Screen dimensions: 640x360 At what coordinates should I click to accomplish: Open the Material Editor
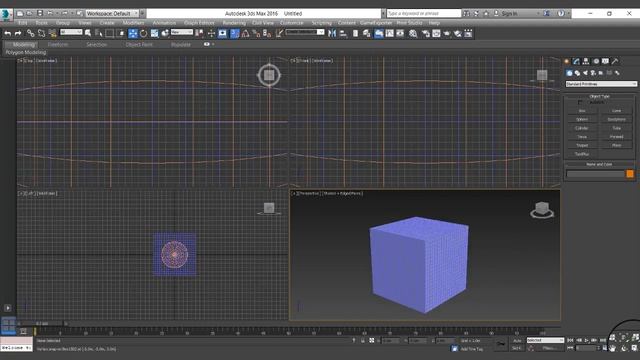pyautogui.click(x=413, y=33)
